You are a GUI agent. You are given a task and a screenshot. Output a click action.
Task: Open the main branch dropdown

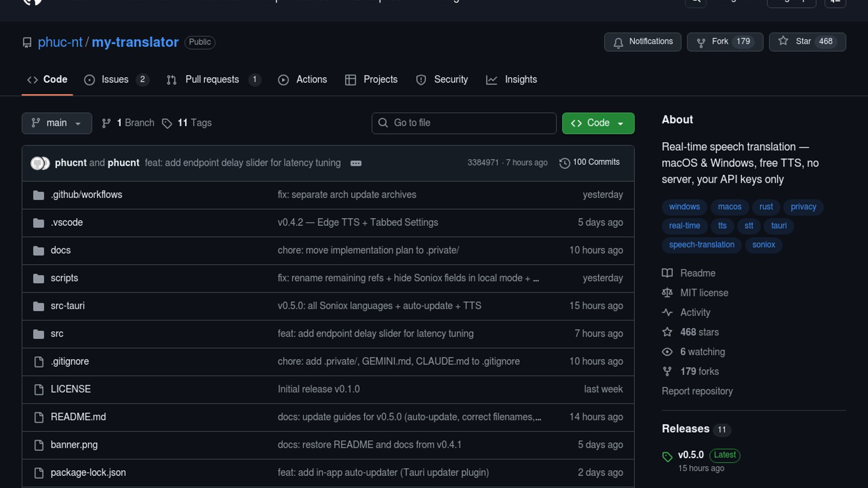[57, 123]
